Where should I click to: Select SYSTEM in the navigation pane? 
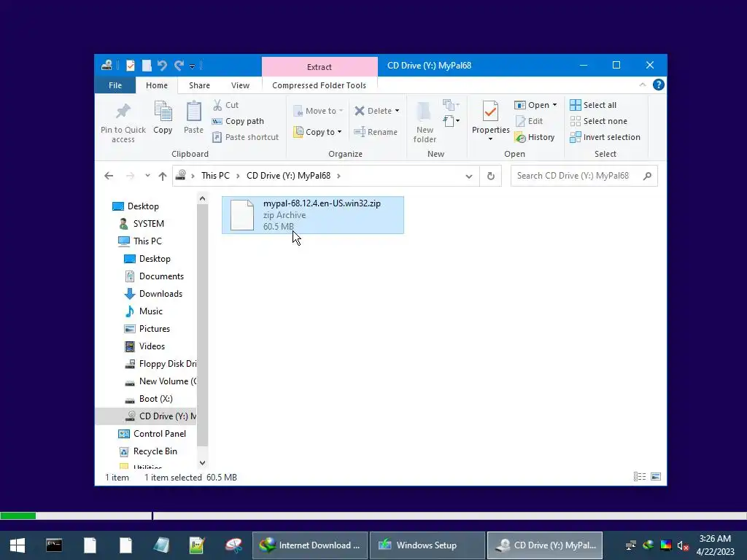tap(148, 223)
